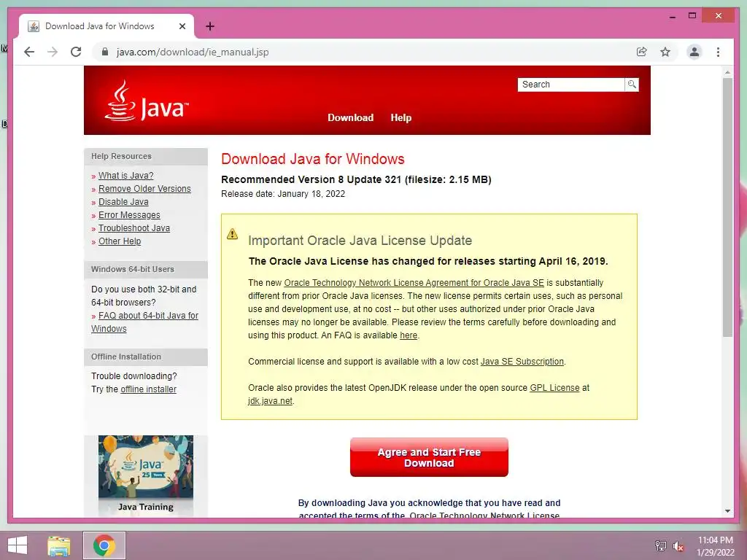
Task: Maximize the Chrome window
Action: [x=692, y=16]
